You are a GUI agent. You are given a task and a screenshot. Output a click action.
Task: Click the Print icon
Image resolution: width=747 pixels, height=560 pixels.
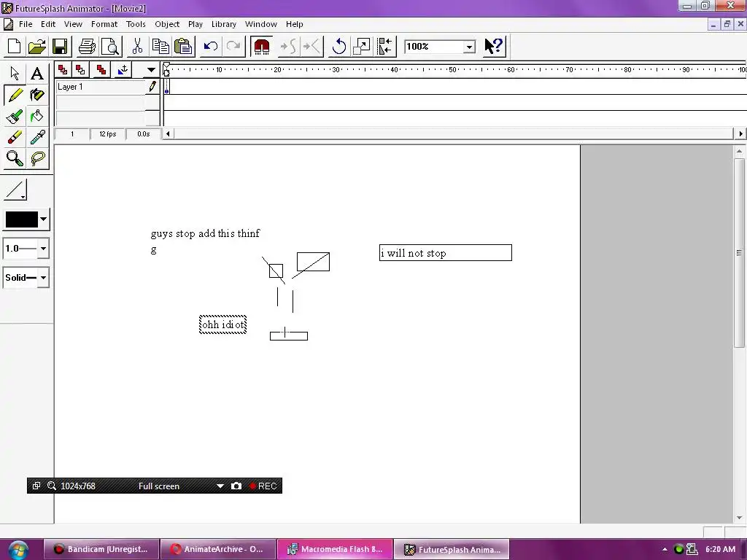click(x=88, y=46)
